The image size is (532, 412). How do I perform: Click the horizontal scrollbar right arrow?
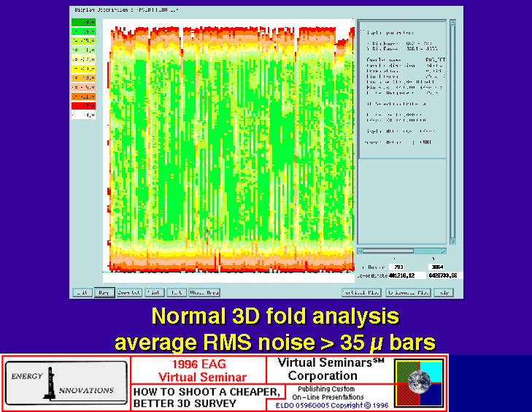(x=444, y=251)
